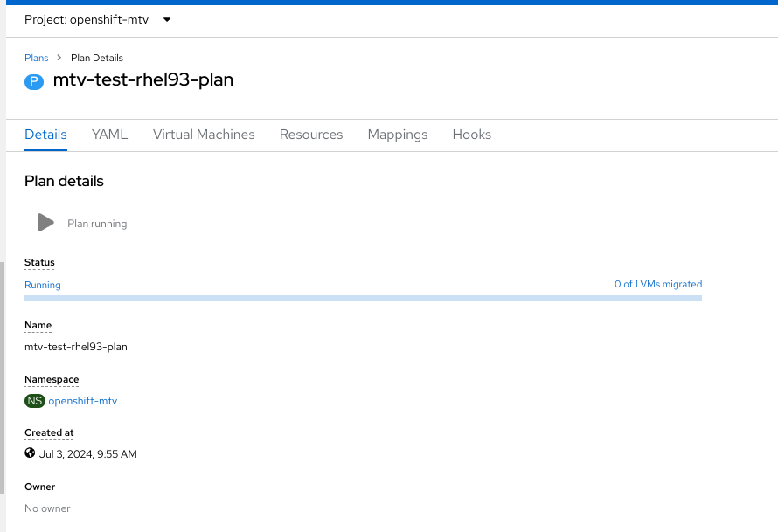Click the Plan running label text
This screenshot has height=532, width=778.
point(97,224)
